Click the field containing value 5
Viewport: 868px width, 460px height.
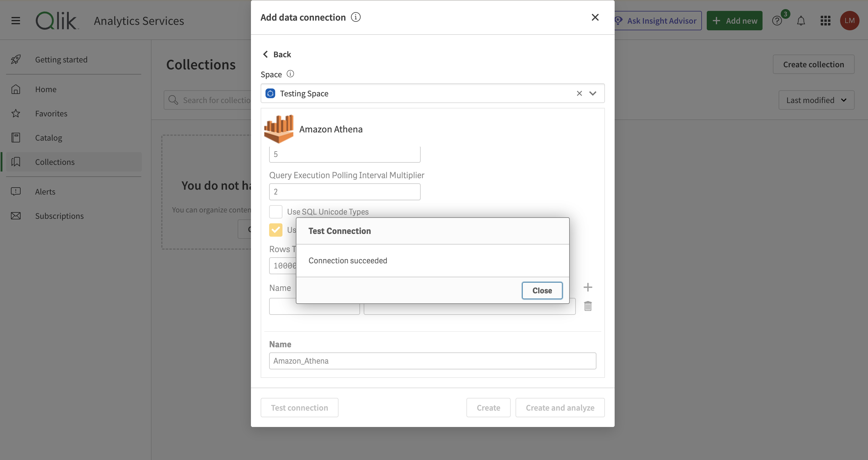pos(345,154)
